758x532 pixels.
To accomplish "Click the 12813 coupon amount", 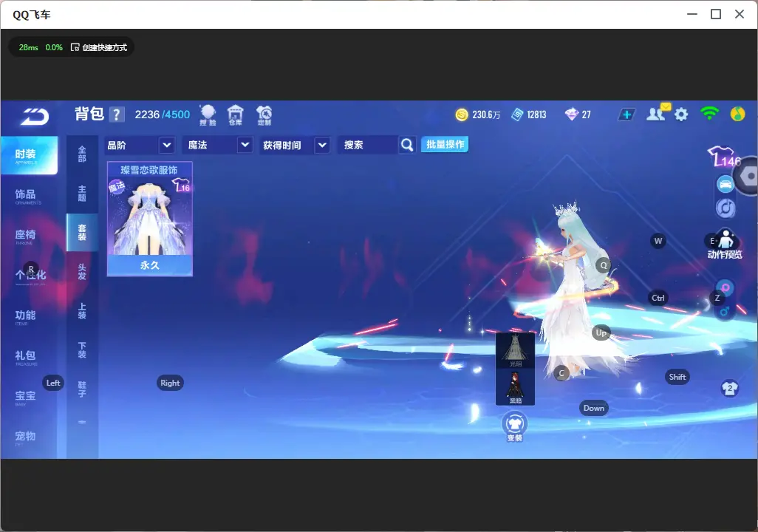I will (x=536, y=115).
